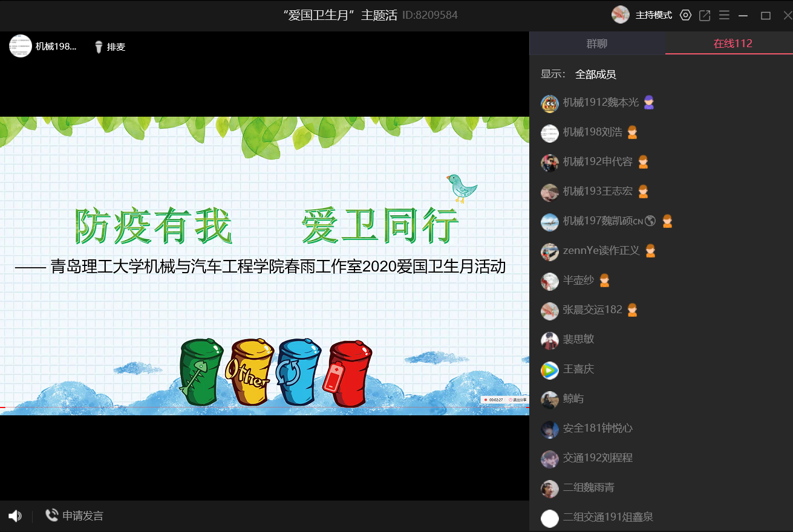Viewport: 793px width, 532px height.
Task: Pop out the window using external-link icon
Action: (705, 15)
